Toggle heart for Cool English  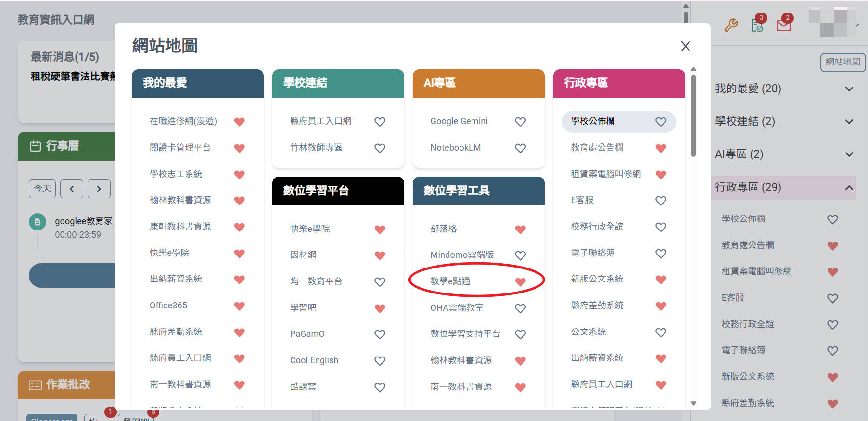380,361
